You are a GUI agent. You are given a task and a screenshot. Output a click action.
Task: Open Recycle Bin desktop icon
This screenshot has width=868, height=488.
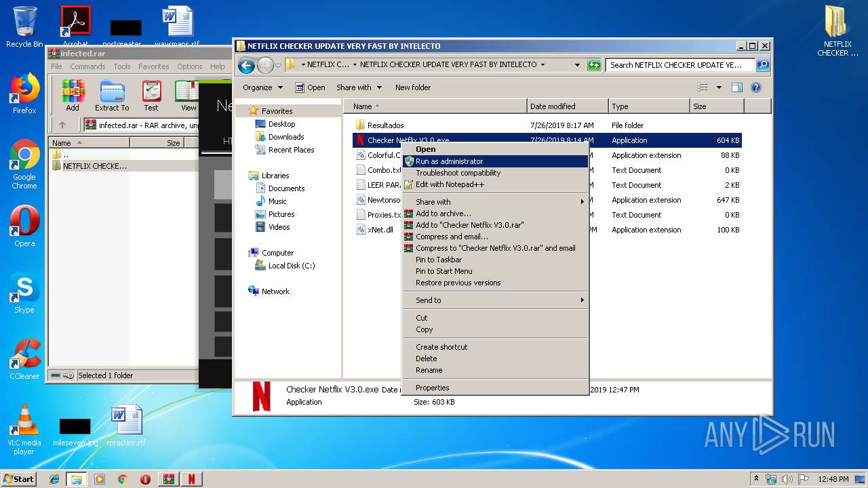click(24, 27)
